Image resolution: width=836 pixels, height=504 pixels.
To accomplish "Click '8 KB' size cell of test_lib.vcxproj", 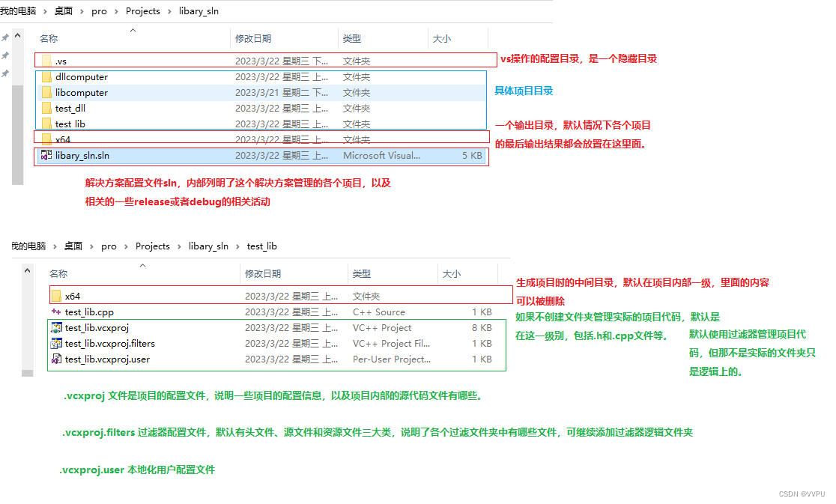I will click(482, 328).
